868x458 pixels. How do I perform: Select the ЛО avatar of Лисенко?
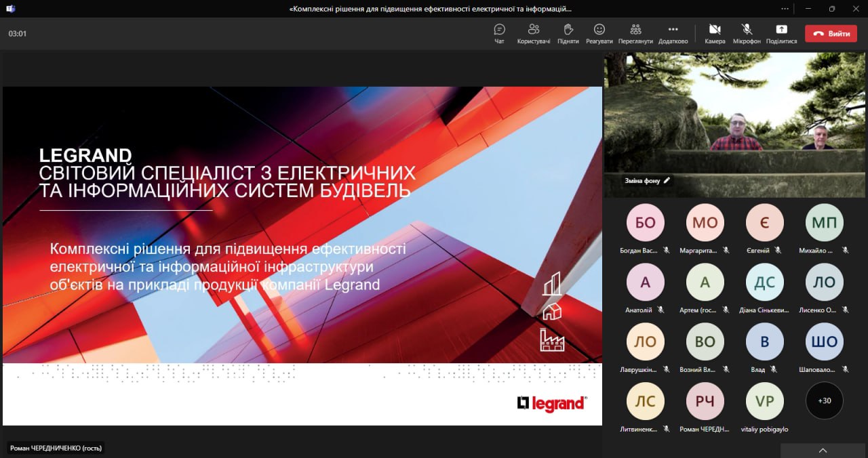[x=825, y=283]
